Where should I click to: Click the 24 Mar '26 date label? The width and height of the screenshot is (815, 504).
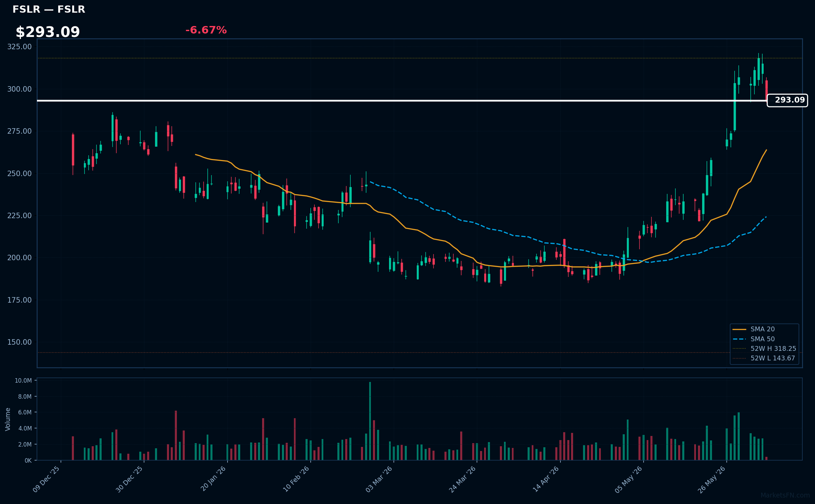[x=462, y=479]
